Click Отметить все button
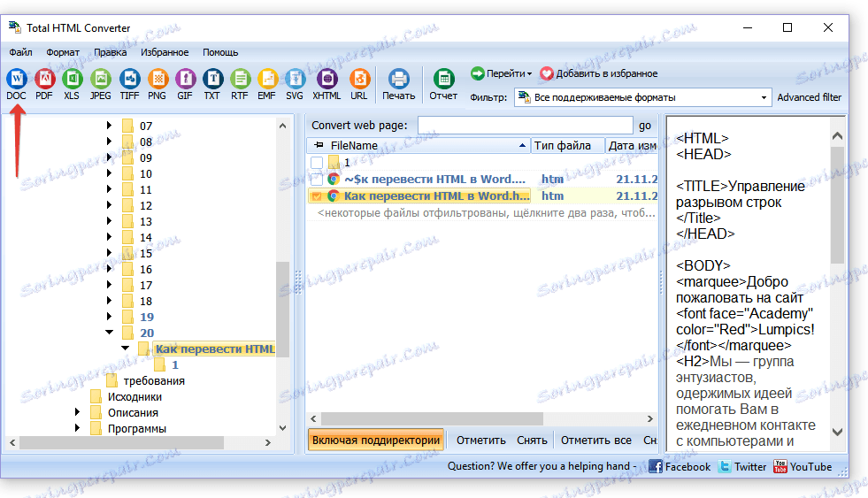The image size is (868, 498). pos(596,441)
